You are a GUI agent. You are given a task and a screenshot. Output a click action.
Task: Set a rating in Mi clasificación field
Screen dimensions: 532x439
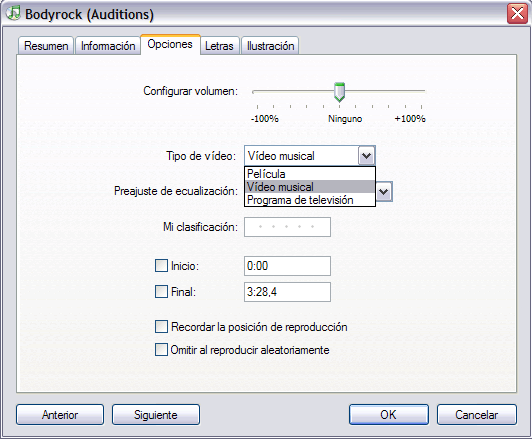tap(287, 227)
